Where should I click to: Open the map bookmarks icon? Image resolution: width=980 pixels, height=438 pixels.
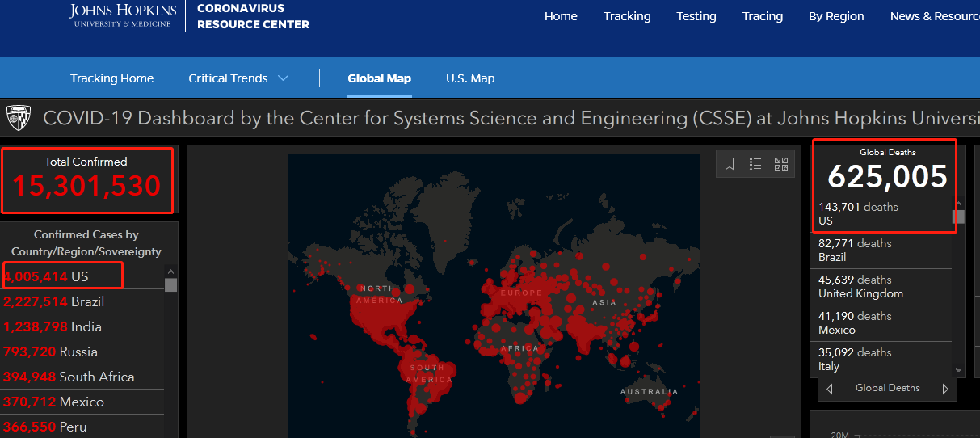pos(730,164)
